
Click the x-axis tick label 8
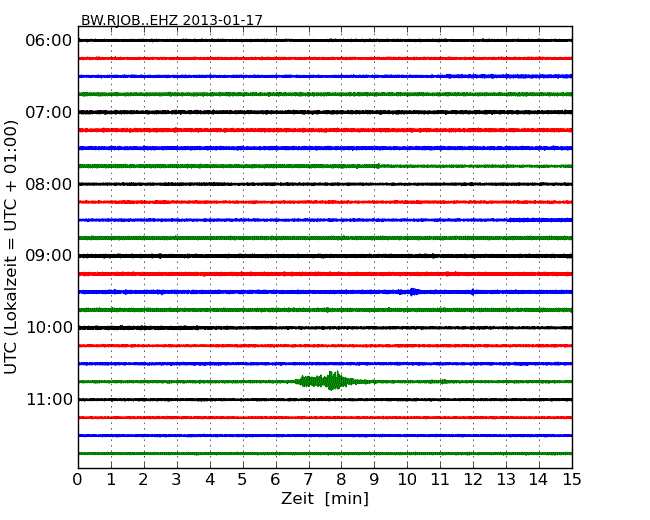pyautogui.click(x=341, y=480)
